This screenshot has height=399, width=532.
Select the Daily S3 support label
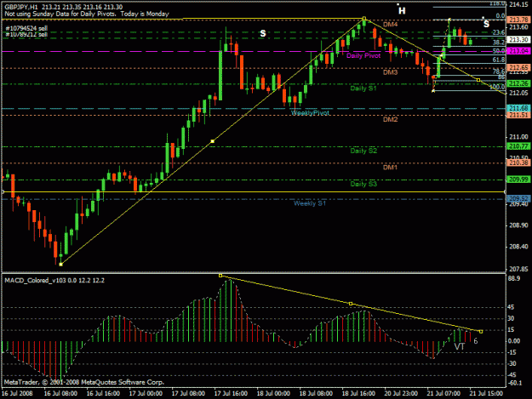click(363, 184)
